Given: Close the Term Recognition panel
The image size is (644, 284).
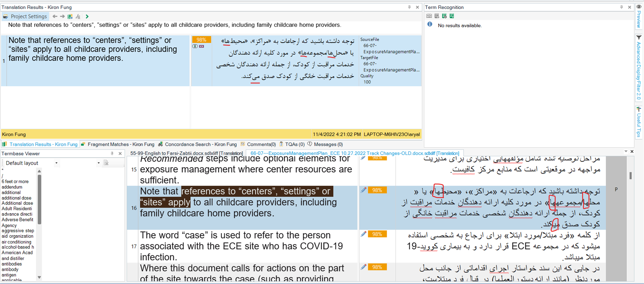Looking at the screenshot, I should 629,7.
